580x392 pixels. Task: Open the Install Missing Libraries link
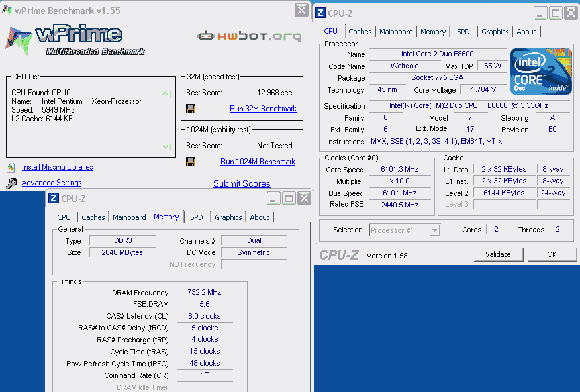tap(58, 167)
